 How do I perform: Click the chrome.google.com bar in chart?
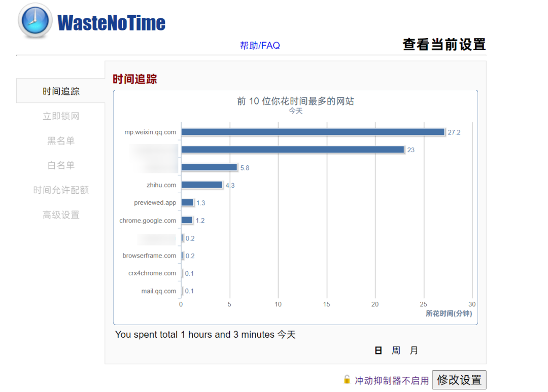coord(187,220)
